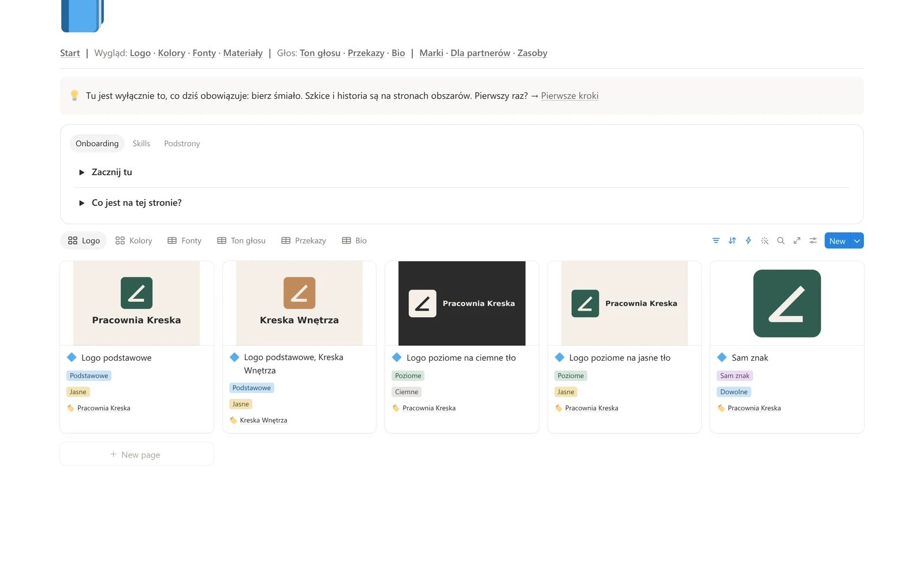The image size is (924, 578).
Task: Click the tag icon beside Kreska Wnętrza brand
Action: pos(233,420)
